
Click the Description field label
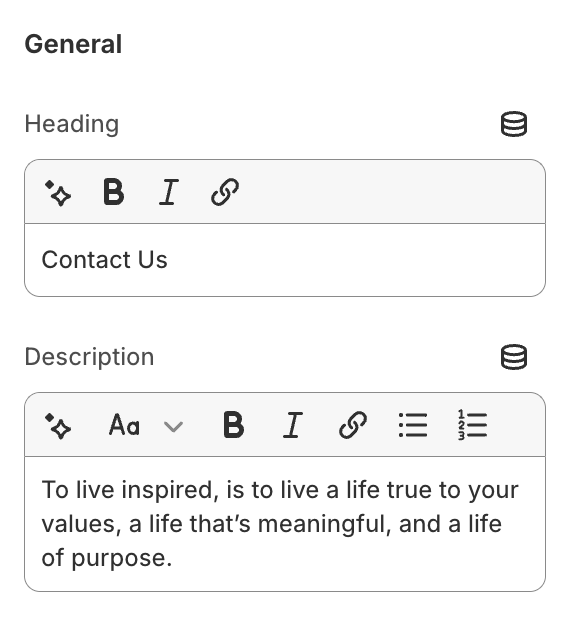[89, 357]
